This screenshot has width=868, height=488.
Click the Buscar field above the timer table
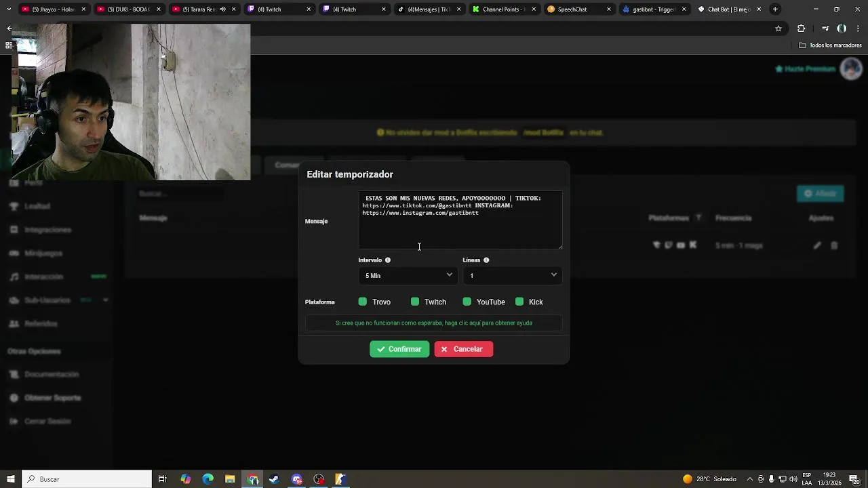(x=180, y=194)
